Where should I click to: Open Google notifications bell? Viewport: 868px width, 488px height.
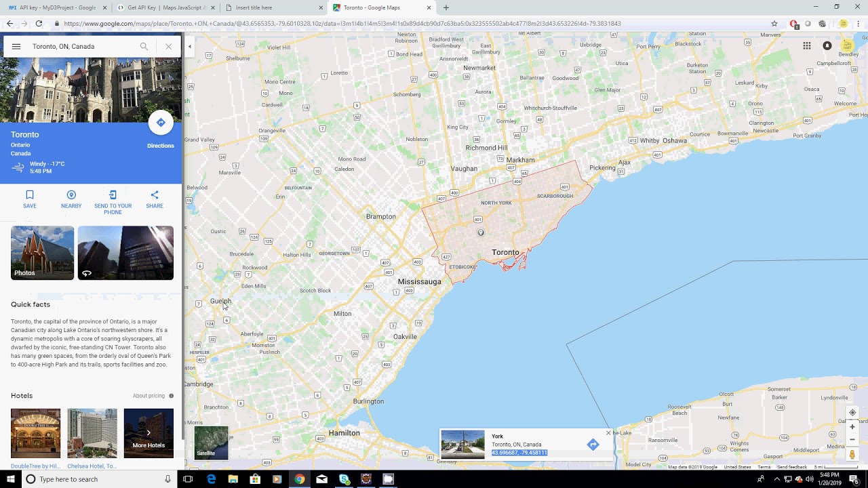click(x=827, y=45)
